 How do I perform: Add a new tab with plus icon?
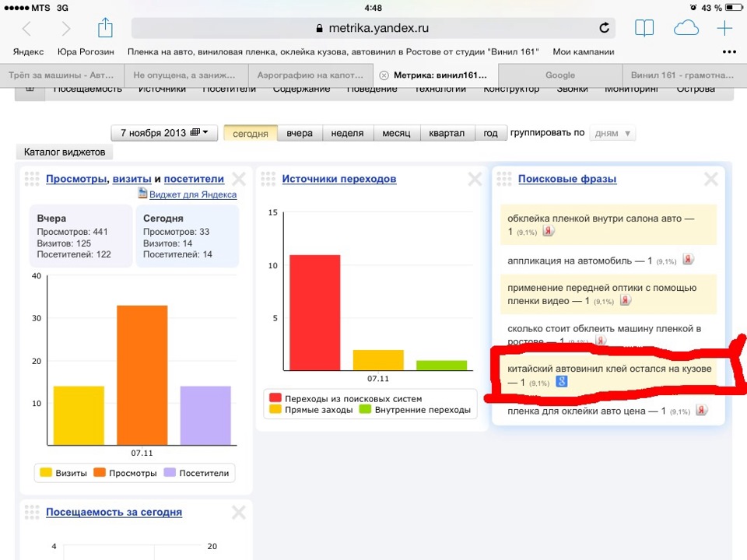724,28
